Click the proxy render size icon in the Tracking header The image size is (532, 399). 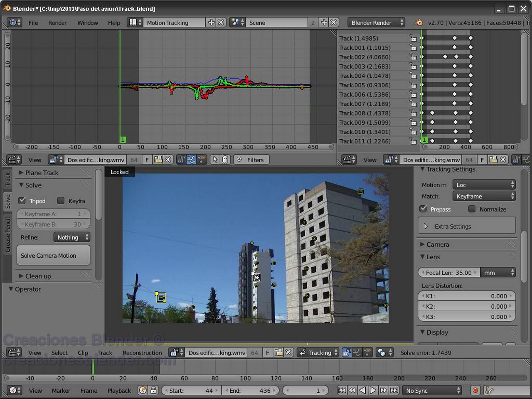click(382, 352)
